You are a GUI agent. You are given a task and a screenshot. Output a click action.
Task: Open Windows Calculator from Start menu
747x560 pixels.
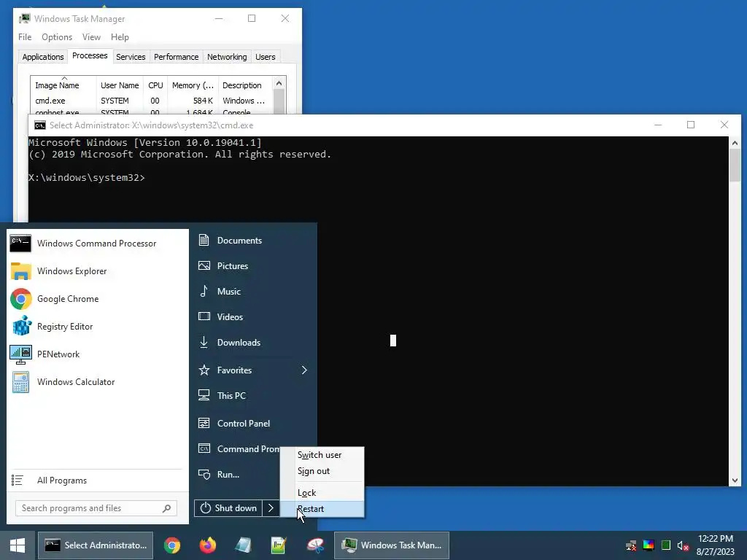pyautogui.click(x=97, y=382)
